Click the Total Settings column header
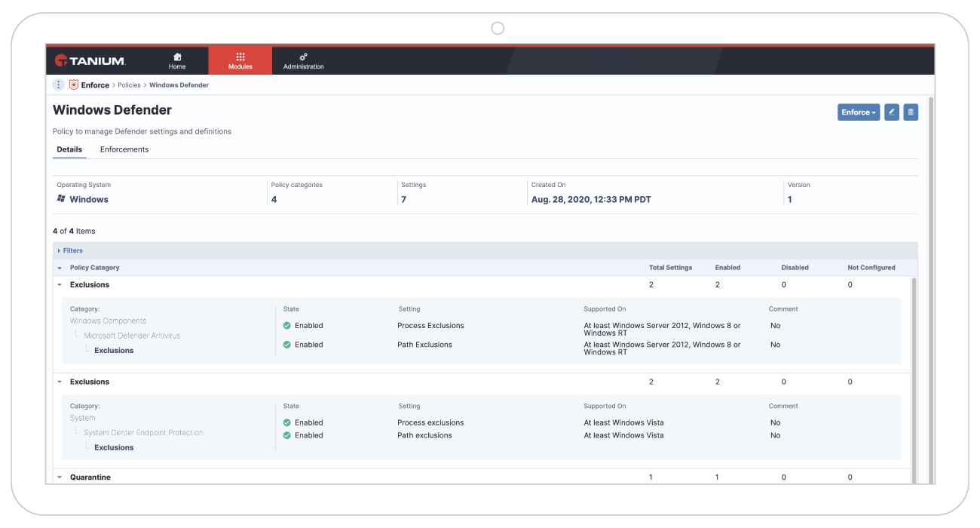The image size is (980, 528). coord(670,268)
